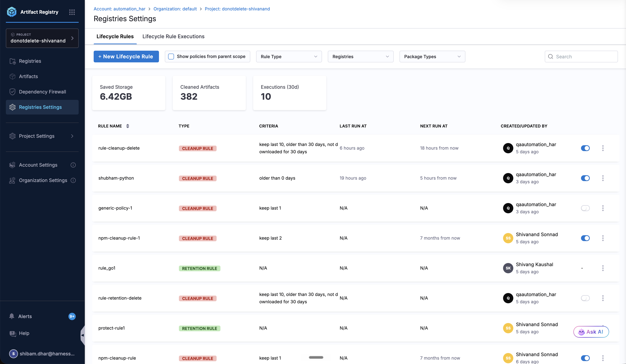This screenshot has width=626, height=364.
Task: Click the Artifact Registry logo icon
Action: [12, 12]
